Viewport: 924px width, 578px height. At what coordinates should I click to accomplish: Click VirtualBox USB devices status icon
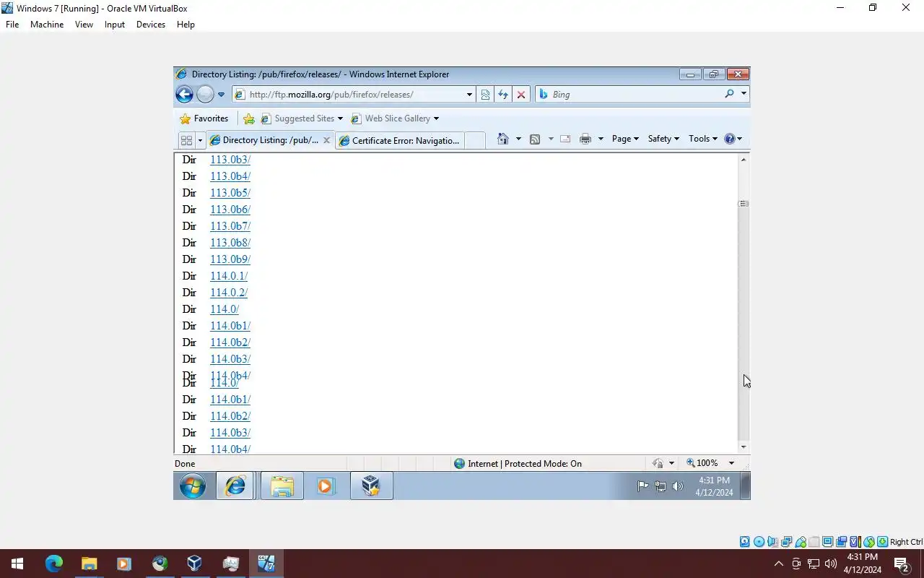click(x=800, y=542)
